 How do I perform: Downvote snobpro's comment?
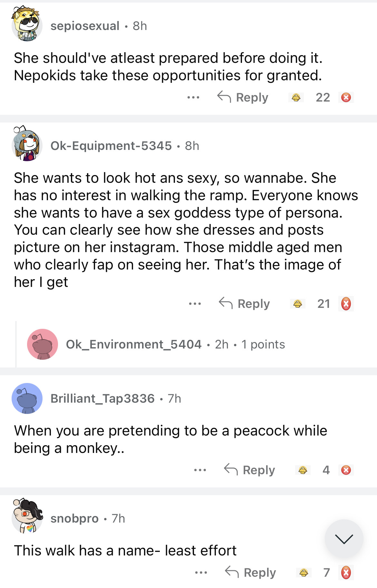pyautogui.click(x=346, y=573)
